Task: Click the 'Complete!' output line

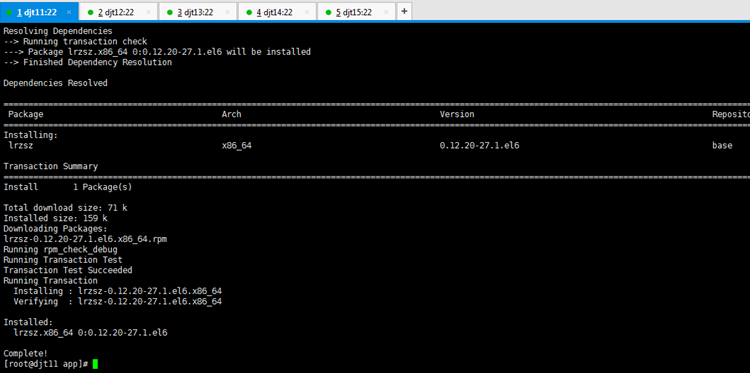Action: (x=25, y=353)
